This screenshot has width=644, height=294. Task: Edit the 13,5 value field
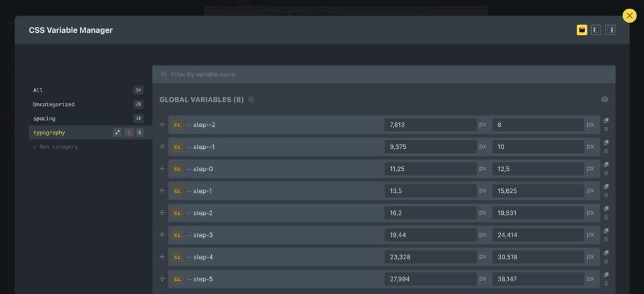pyautogui.click(x=430, y=191)
